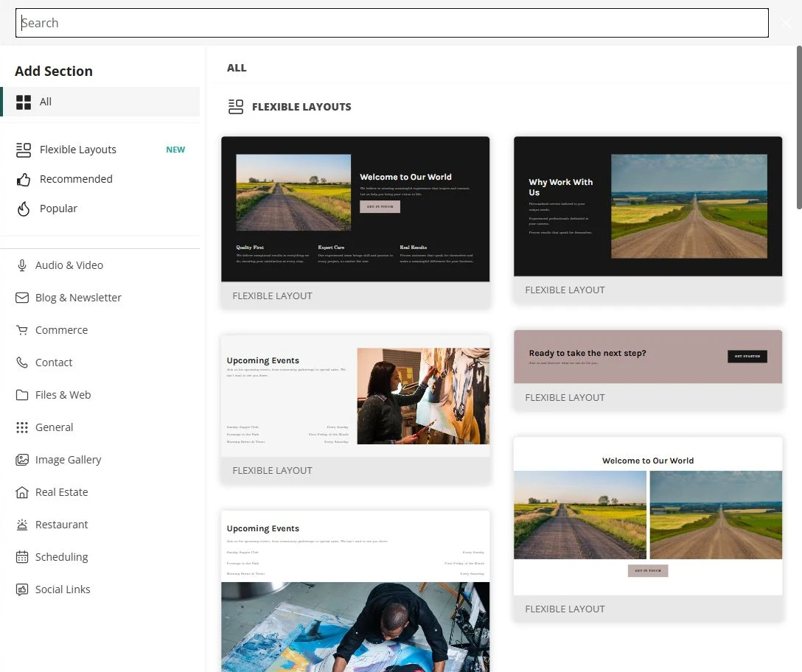Image resolution: width=802 pixels, height=672 pixels.
Task: Click the Scheduling calendar icon
Action: click(x=22, y=557)
